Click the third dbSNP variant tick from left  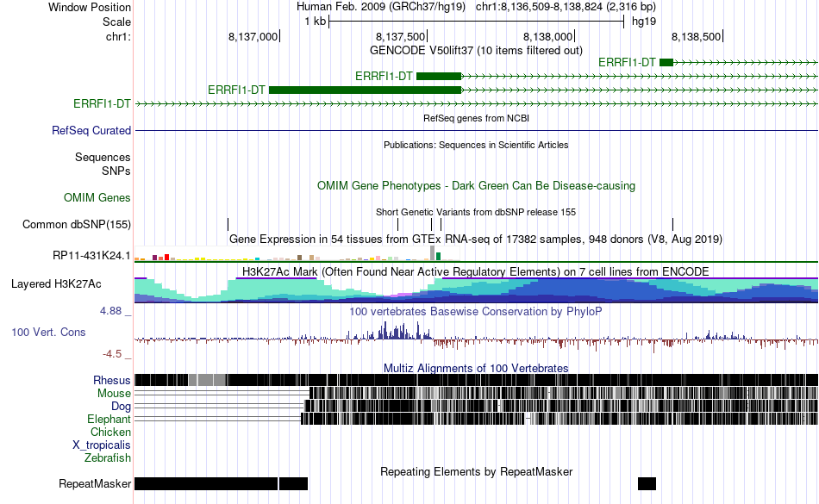coord(431,224)
